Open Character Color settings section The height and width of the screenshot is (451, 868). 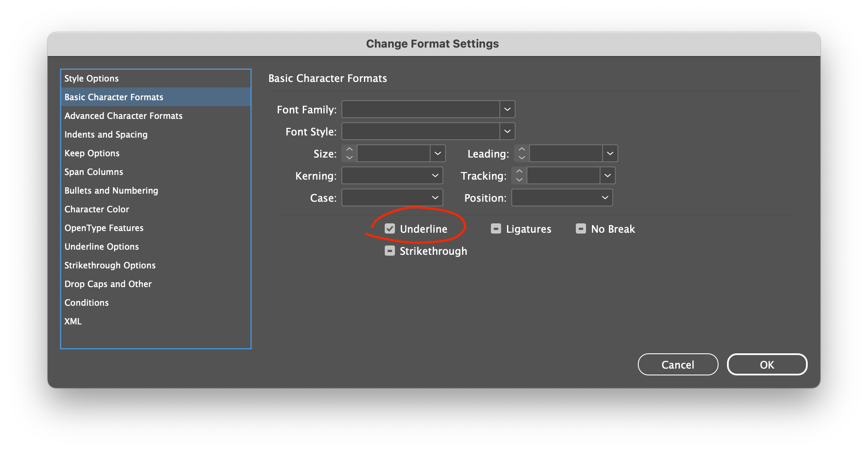(97, 209)
